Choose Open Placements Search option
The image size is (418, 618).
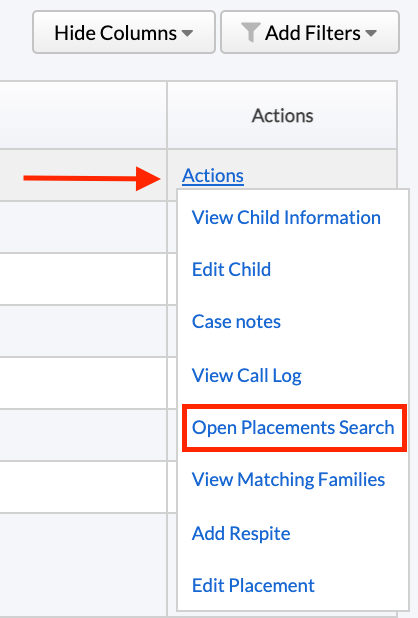[293, 428]
